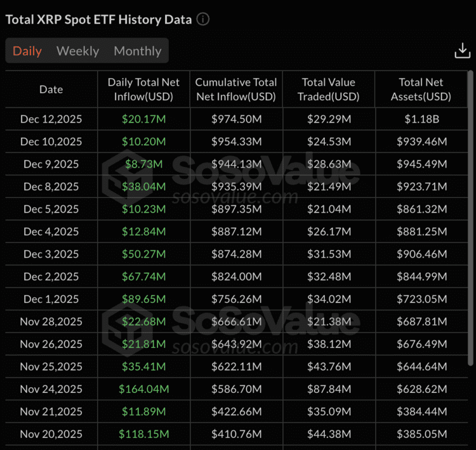Click the Nov 26,2025 date cell

[x=51, y=344]
